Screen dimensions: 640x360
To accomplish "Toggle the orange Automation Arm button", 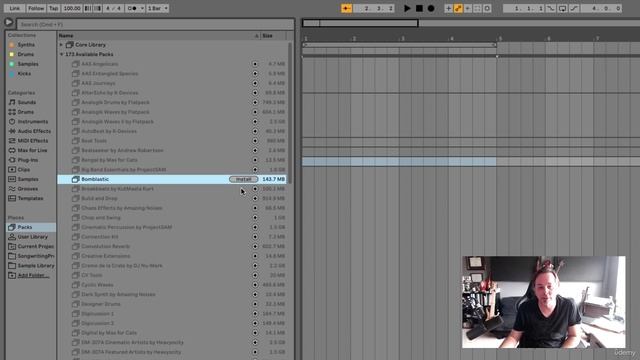I will point(458,8).
